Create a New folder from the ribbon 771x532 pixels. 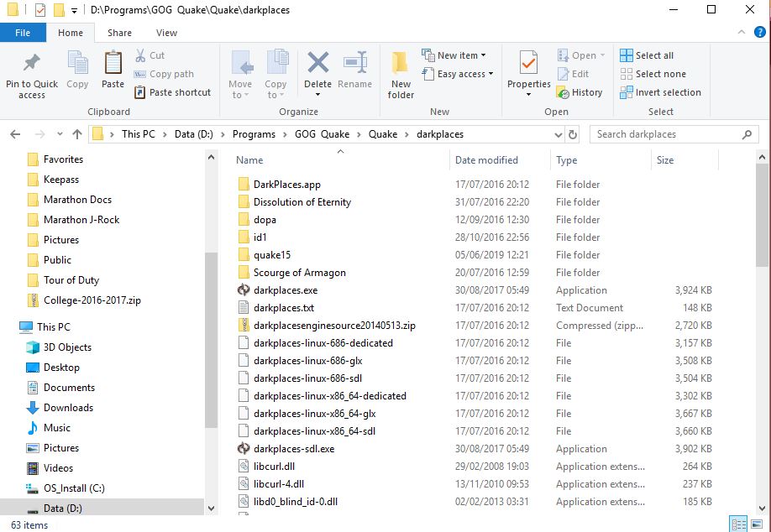401,76
